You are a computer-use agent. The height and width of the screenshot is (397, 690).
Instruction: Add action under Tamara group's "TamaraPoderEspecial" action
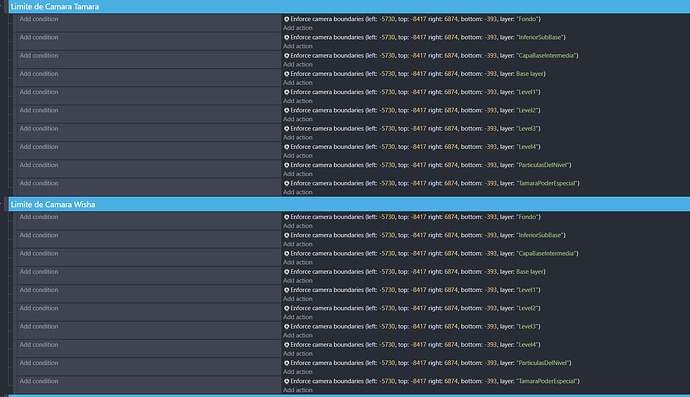pos(298,192)
